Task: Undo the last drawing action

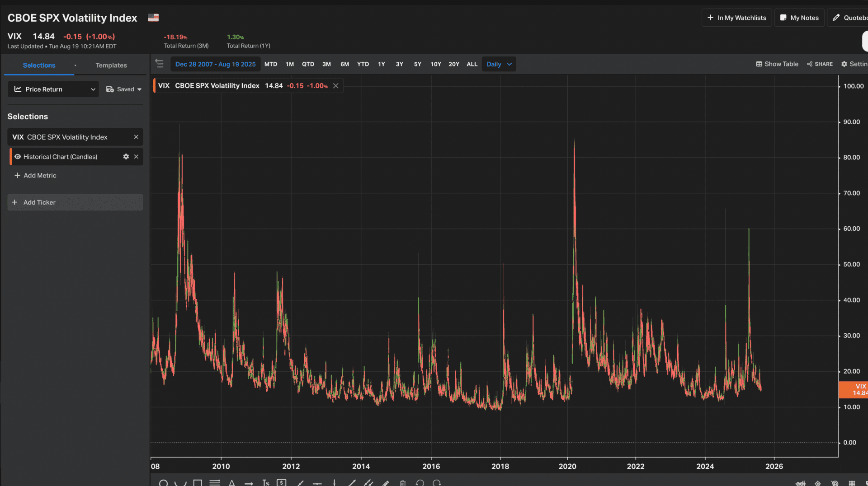Action: 420,483
